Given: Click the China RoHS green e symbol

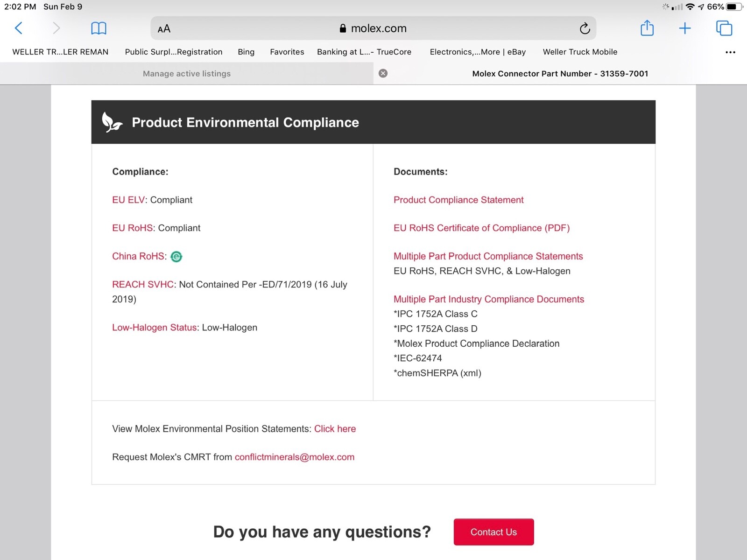Looking at the screenshot, I should [x=176, y=257].
